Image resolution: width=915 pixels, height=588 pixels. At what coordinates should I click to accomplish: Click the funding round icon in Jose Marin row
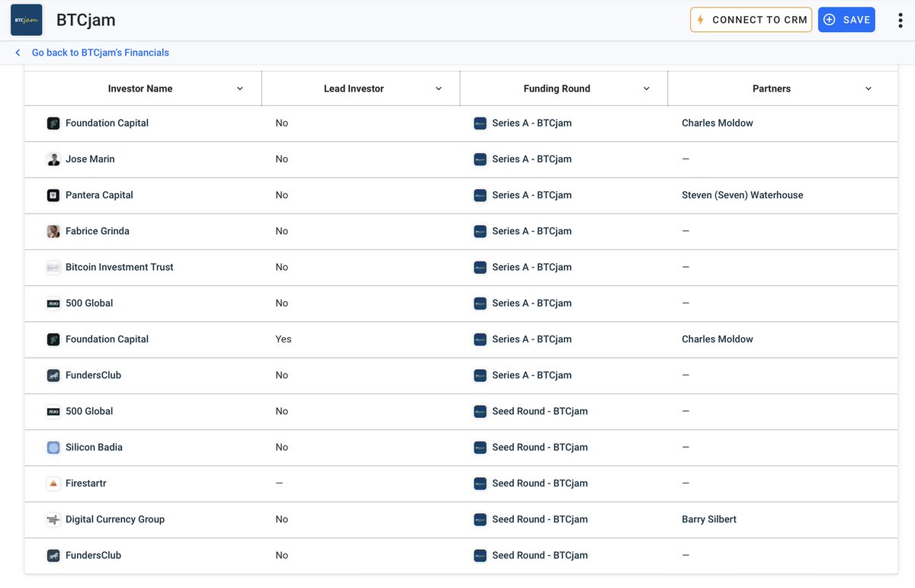click(x=480, y=159)
